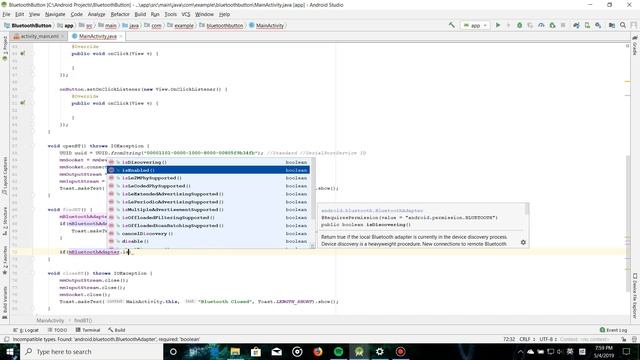
Task: Click Sync Project with Gradle Files icon
Action: 576,25
